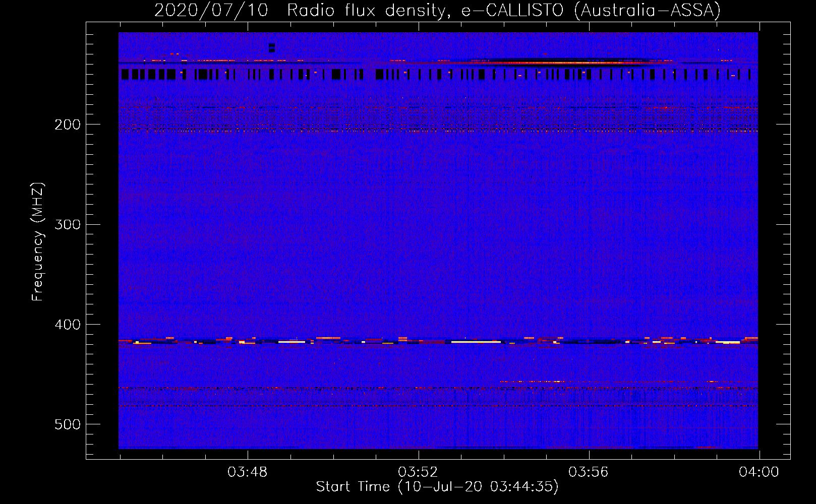Click the "Start Time (10-Jul-20 03:44:35)" label
816x504 pixels.
coord(437,487)
